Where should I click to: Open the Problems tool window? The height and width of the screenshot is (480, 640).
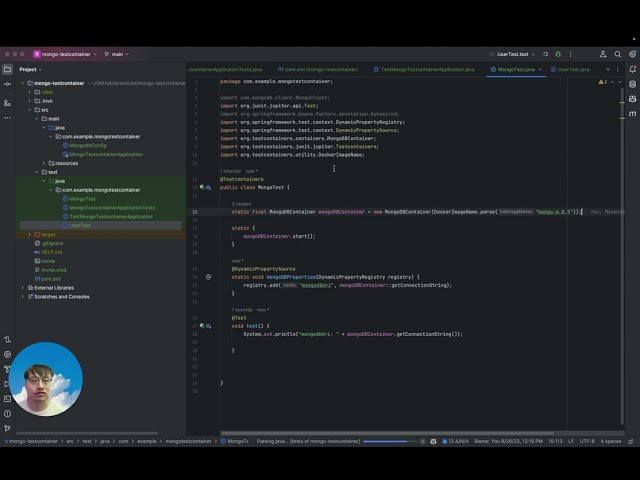[x=7, y=413]
